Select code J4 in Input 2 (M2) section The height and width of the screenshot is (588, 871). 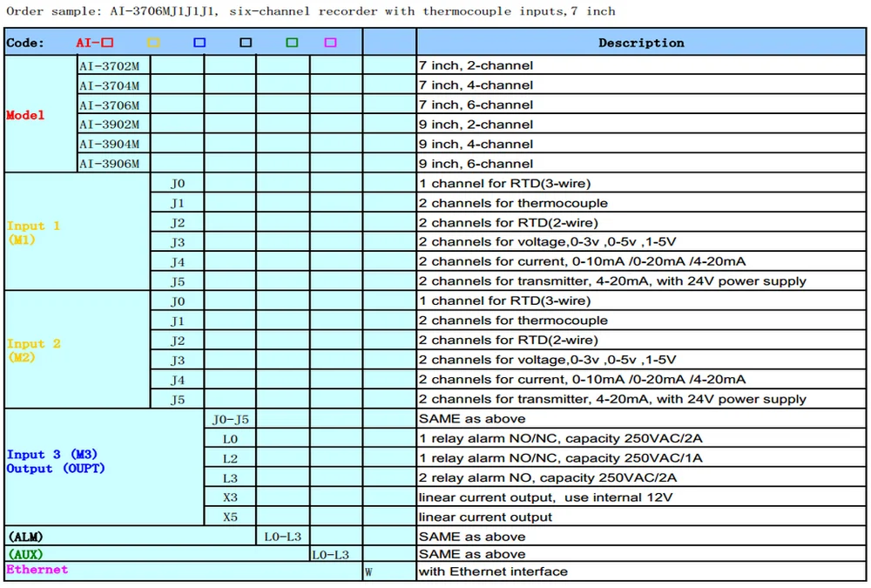click(177, 380)
